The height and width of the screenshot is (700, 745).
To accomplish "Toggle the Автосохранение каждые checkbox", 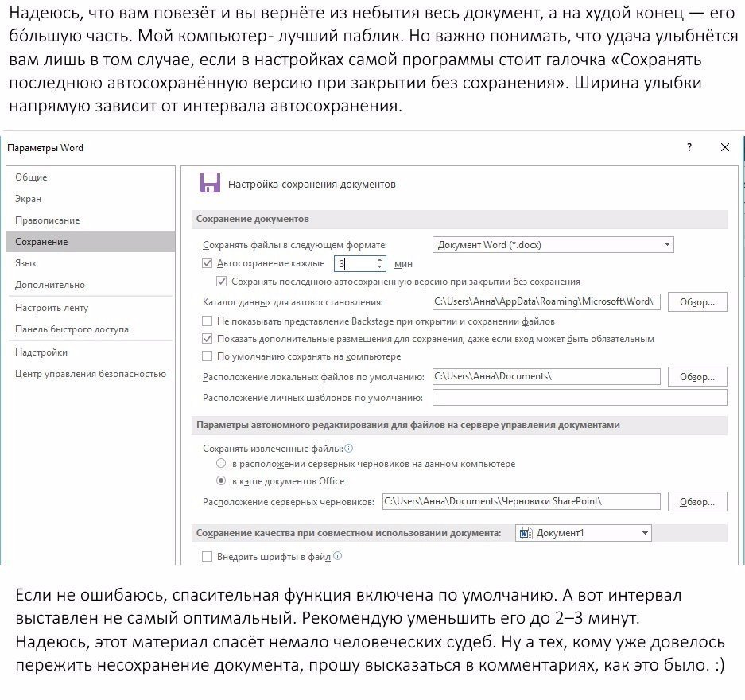I will click(x=208, y=263).
